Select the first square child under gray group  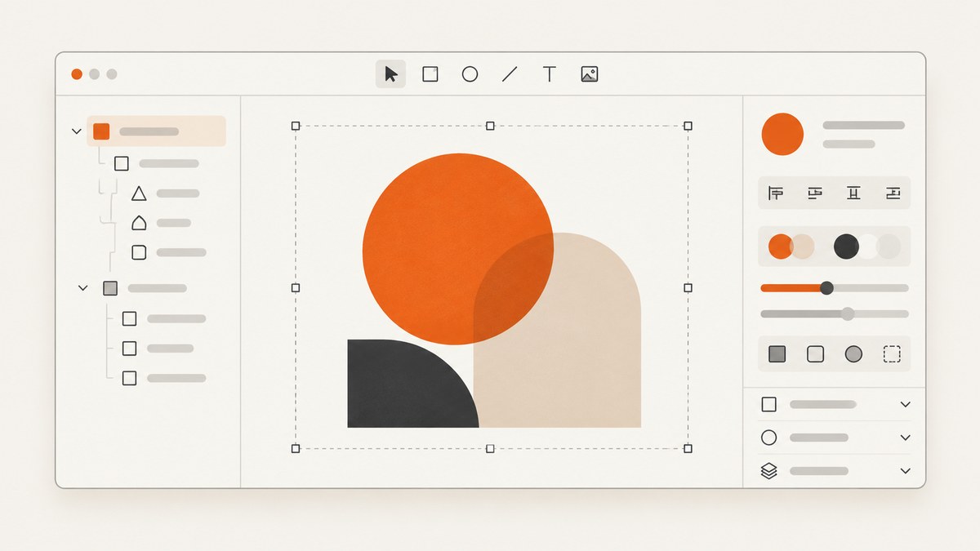[163, 318]
